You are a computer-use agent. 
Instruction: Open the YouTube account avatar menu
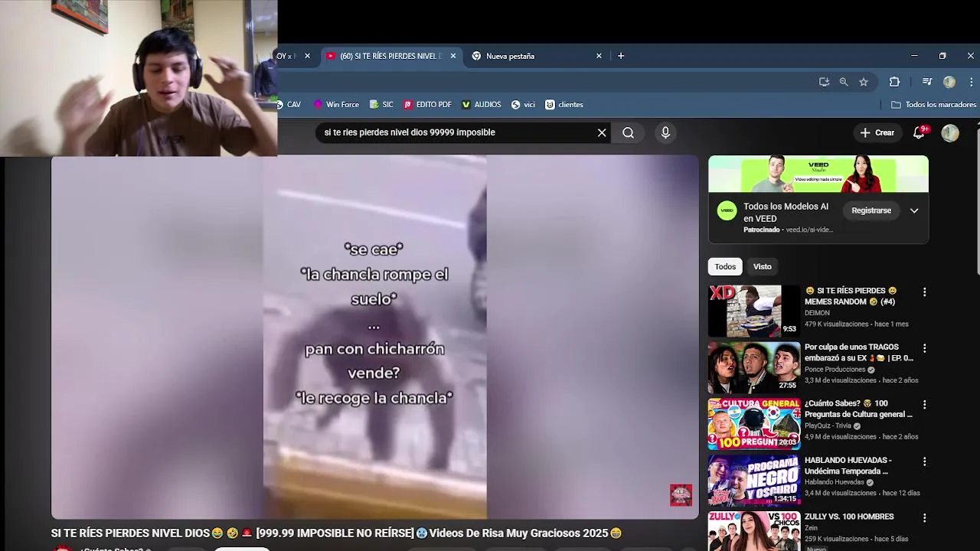[x=950, y=132]
